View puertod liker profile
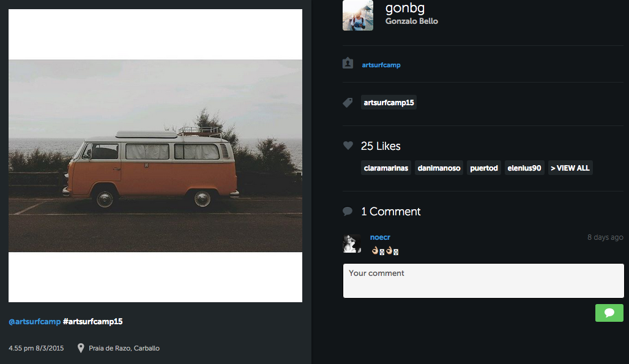The image size is (629, 364). [x=484, y=168]
